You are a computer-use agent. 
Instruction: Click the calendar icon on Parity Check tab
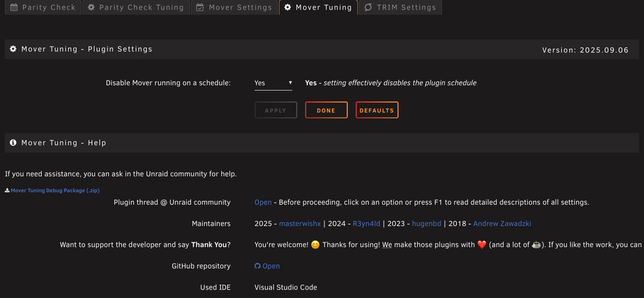tap(14, 7)
